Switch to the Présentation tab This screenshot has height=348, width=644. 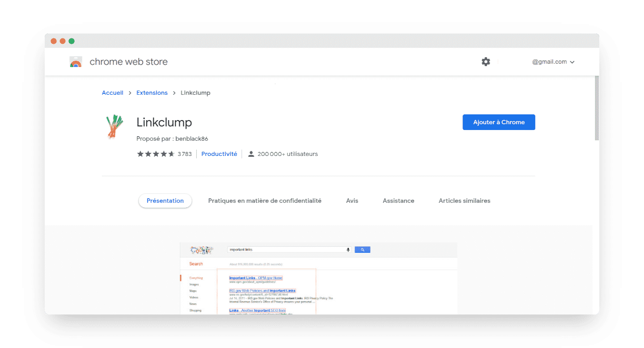tap(165, 201)
